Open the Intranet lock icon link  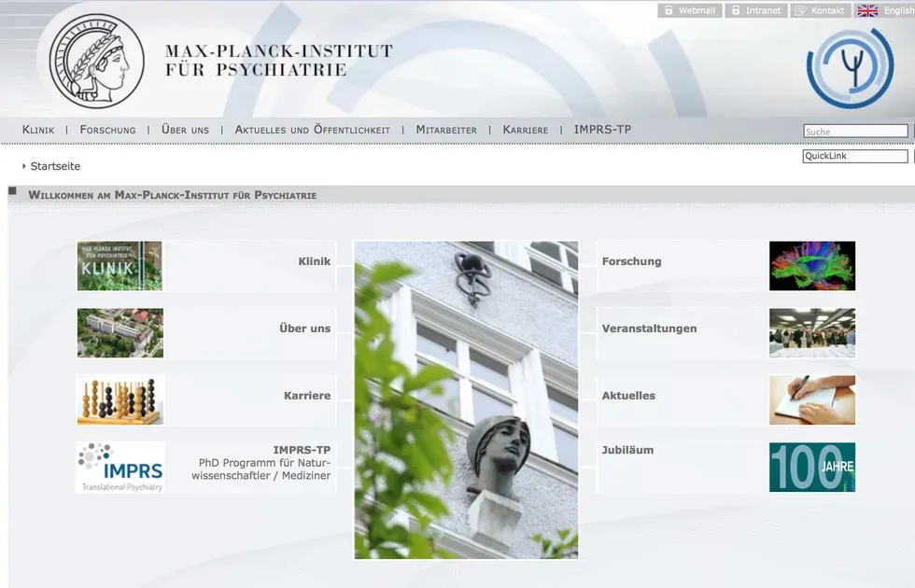coord(736,10)
